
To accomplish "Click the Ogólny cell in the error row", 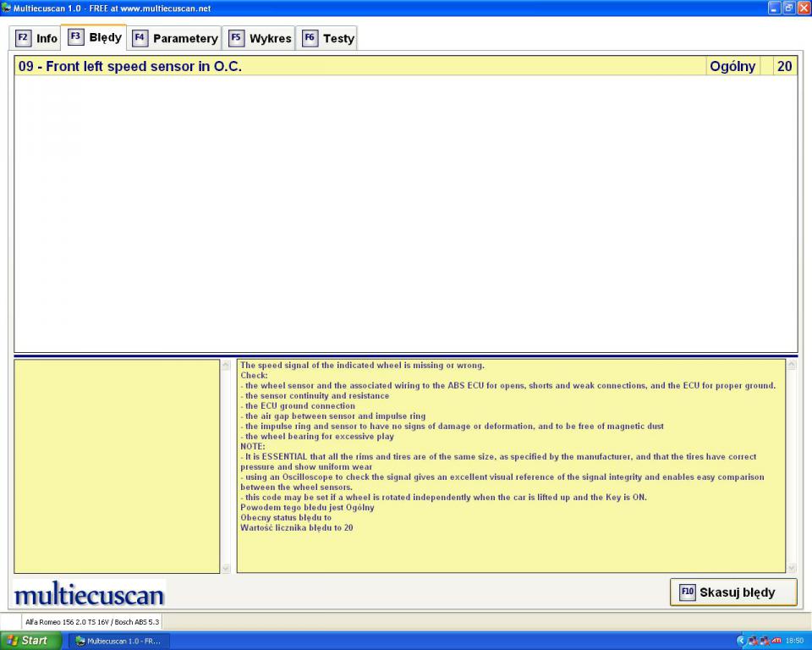I will click(x=732, y=66).
